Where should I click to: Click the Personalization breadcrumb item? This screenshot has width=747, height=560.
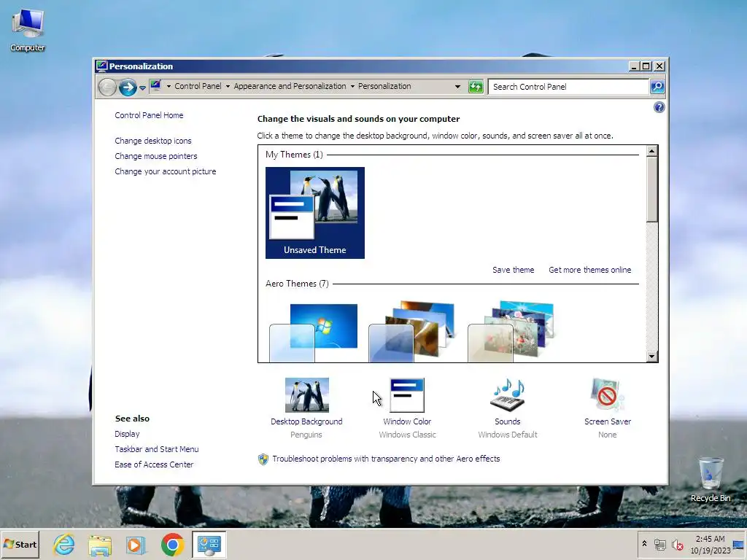pyautogui.click(x=384, y=86)
